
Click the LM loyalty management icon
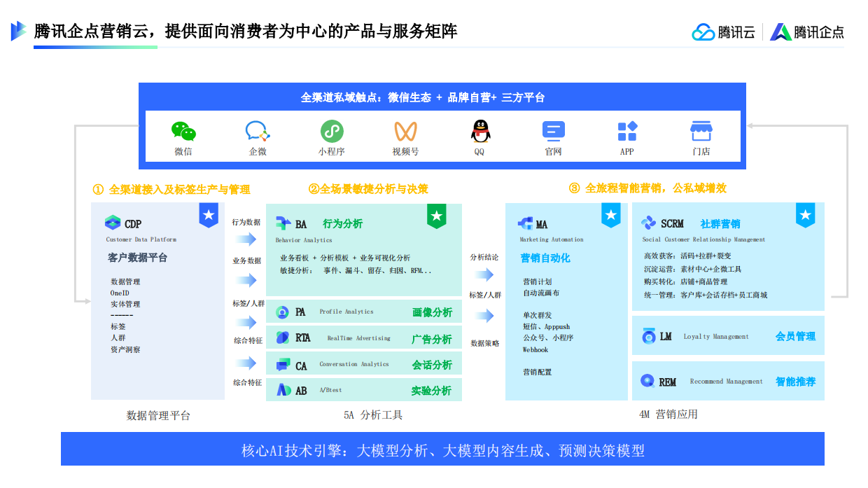pyautogui.click(x=648, y=336)
